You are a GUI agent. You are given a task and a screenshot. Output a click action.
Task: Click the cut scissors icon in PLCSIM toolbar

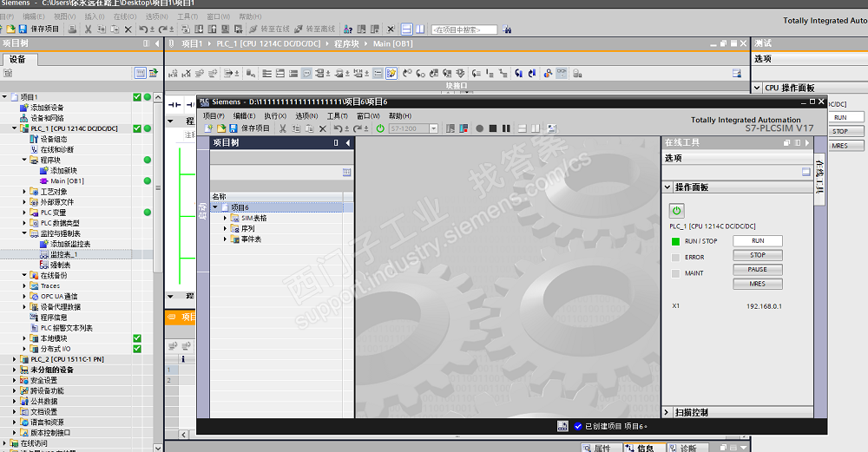point(283,128)
